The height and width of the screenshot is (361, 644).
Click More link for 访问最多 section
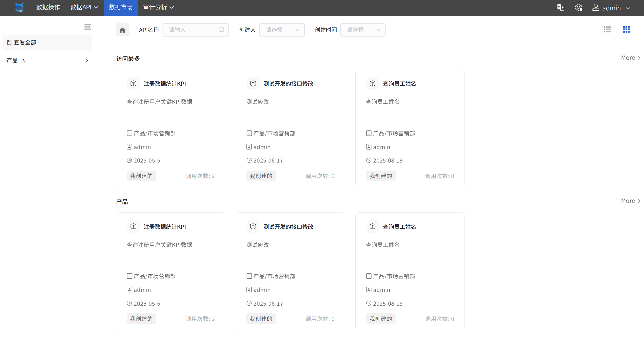pos(631,58)
